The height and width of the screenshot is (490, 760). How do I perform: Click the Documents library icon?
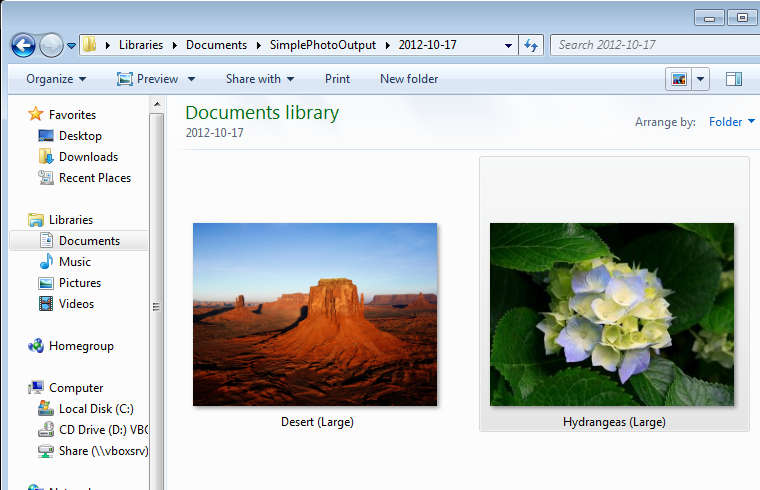[x=47, y=240]
